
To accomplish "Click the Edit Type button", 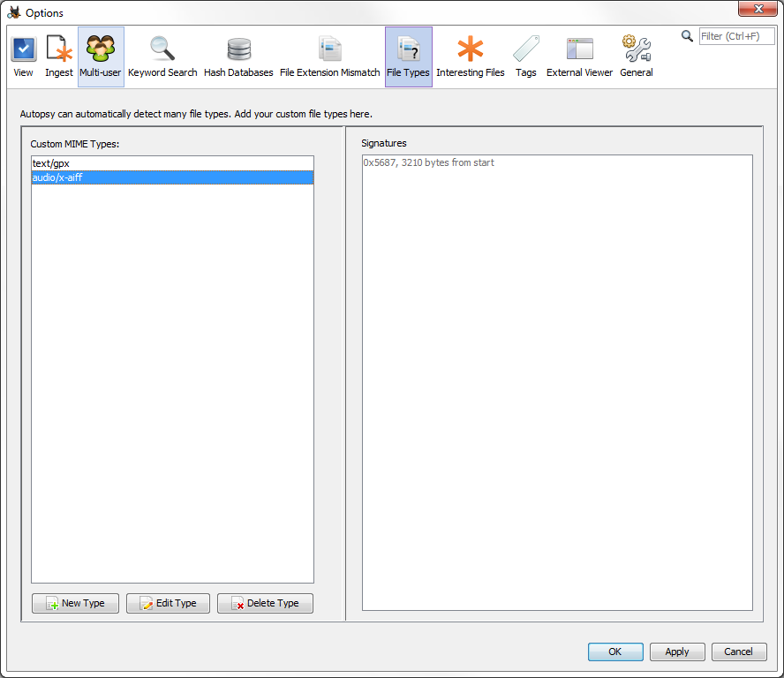I will 168,603.
